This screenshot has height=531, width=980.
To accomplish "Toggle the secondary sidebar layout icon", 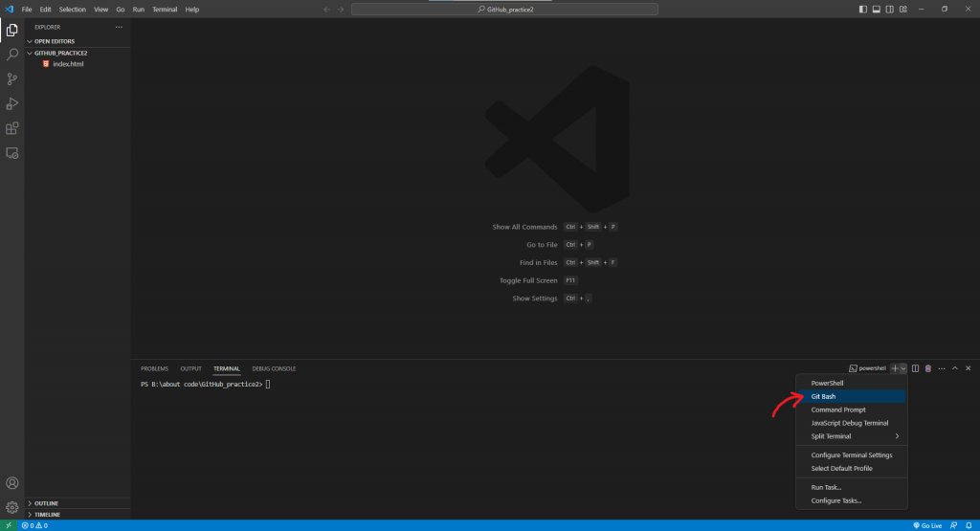I will coord(889,10).
